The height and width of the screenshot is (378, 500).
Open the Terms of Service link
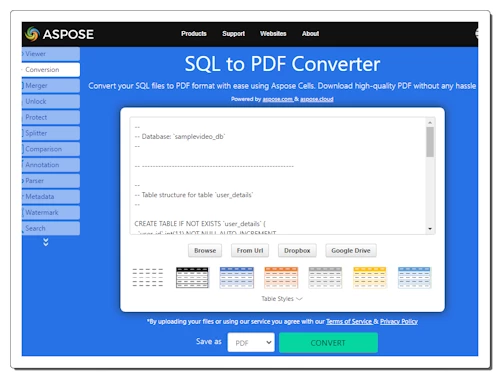coord(349,321)
